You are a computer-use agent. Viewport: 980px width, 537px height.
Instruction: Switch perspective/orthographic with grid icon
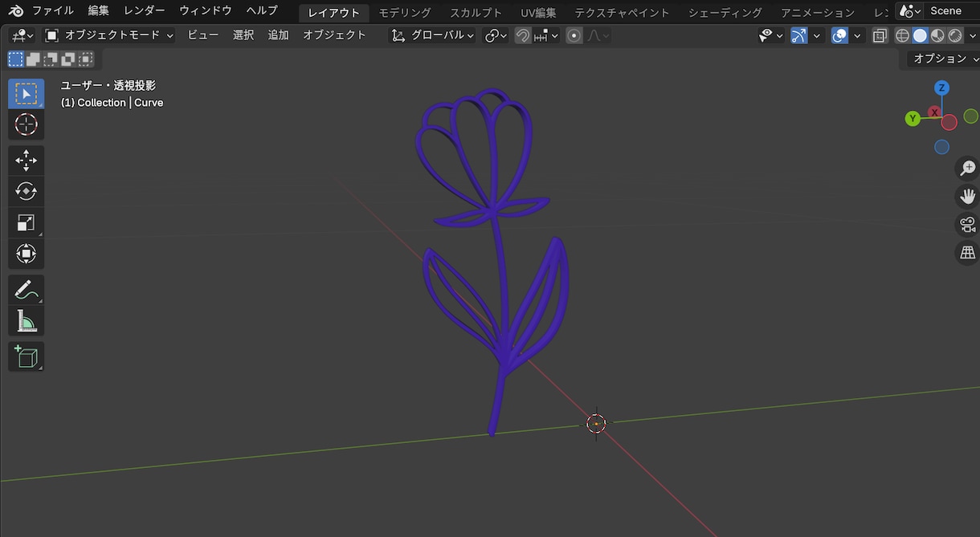[x=968, y=254]
